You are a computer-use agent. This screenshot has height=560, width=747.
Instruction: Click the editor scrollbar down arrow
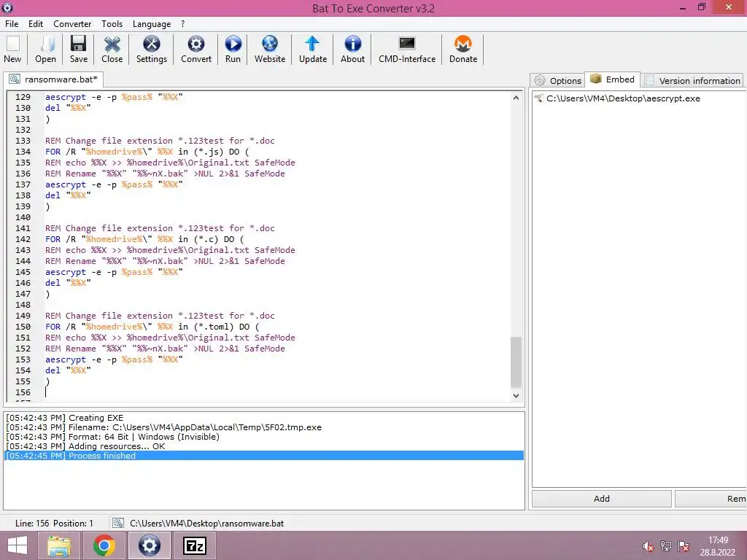(x=516, y=395)
